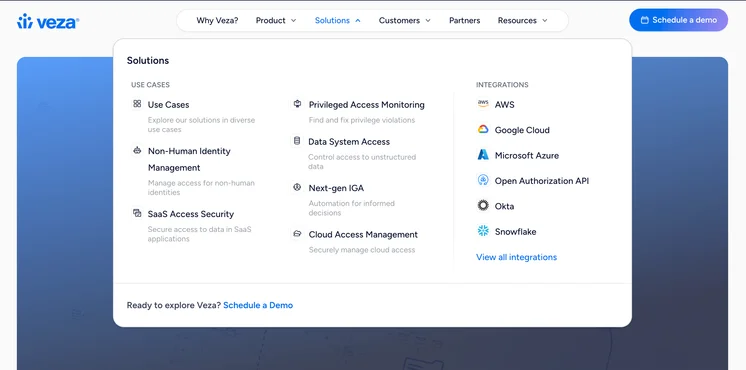Open the Snowflake integration link

515,232
